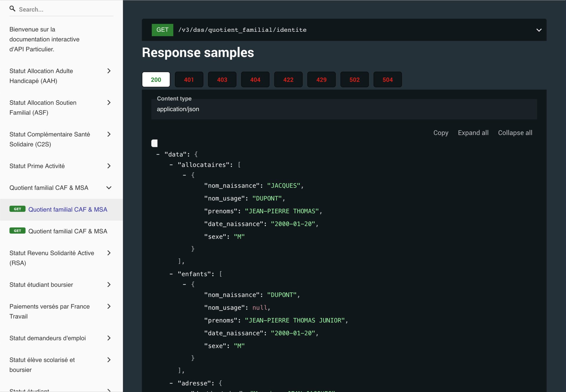Expand Statut Complémentaire Santé Solidaire arrow
566x392 pixels.
pyautogui.click(x=109, y=134)
